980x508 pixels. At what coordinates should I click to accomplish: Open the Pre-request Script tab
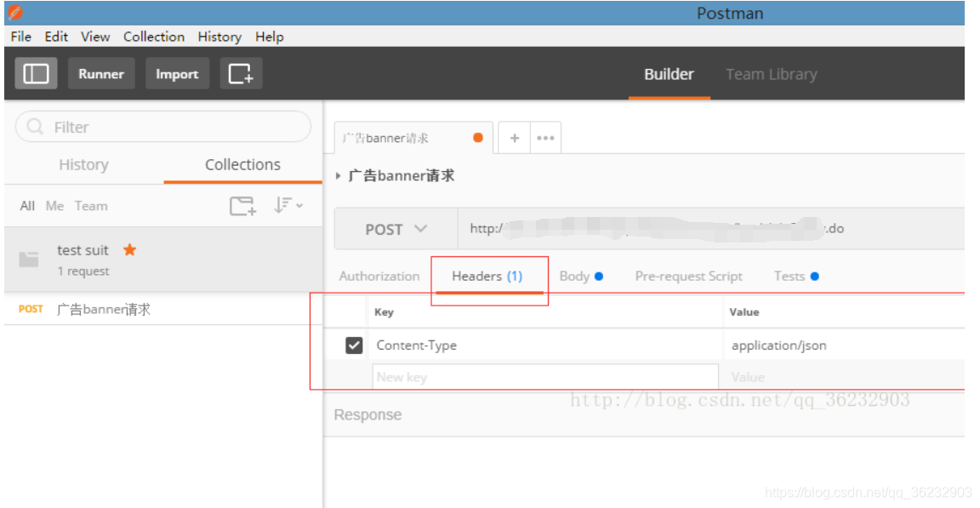pyautogui.click(x=689, y=277)
